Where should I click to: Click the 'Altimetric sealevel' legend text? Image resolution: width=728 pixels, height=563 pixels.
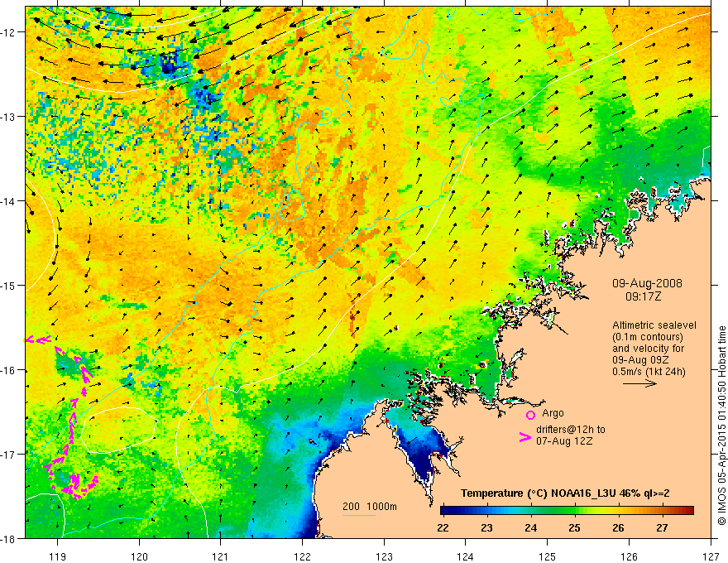tap(654, 325)
